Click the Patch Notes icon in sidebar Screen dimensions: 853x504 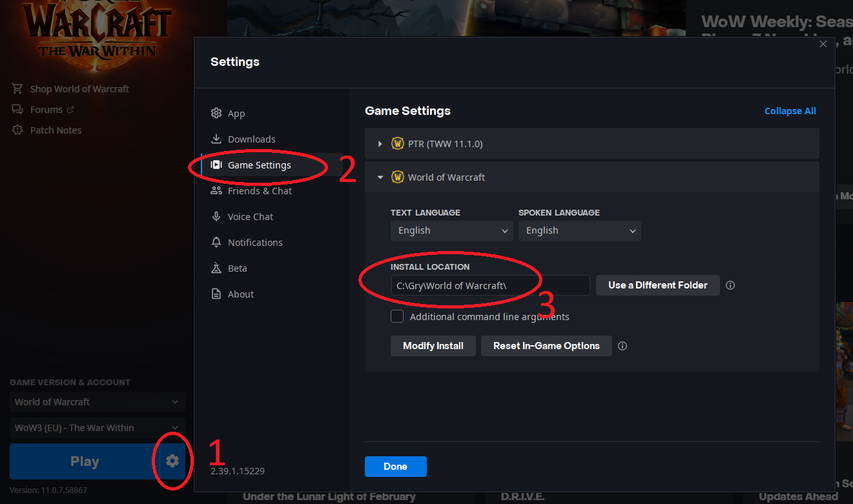[18, 130]
